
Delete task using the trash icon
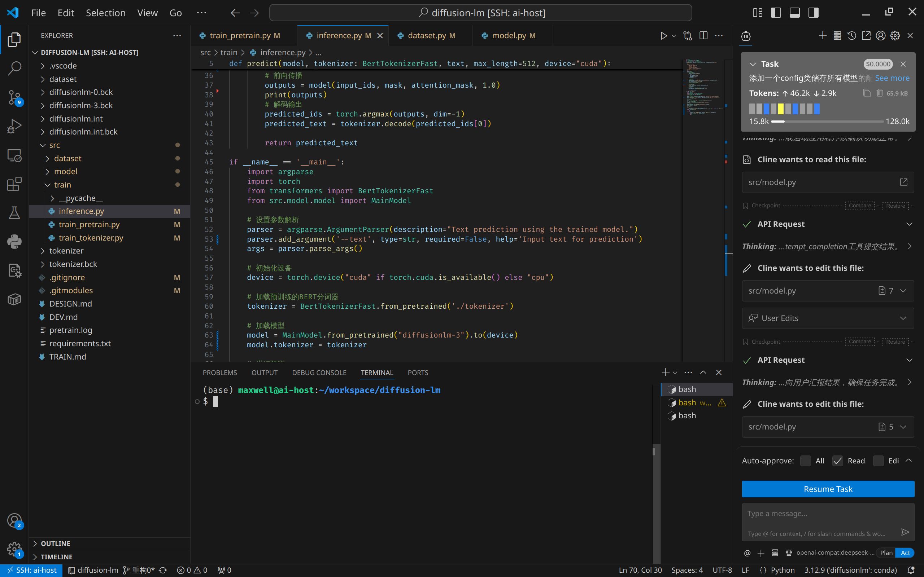tap(880, 93)
